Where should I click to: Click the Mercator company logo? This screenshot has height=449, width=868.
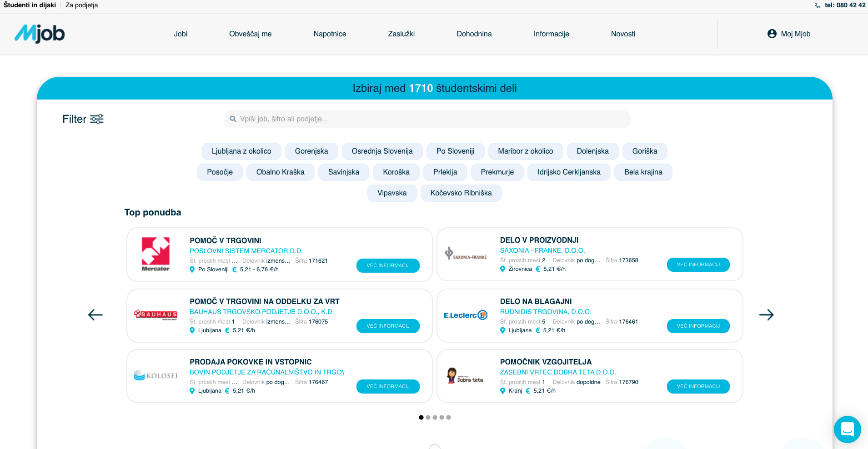coord(156,254)
